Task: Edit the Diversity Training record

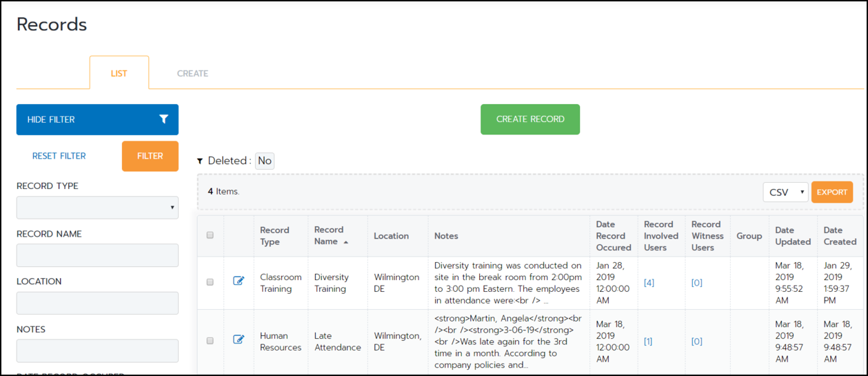Action: pos(239,281)
